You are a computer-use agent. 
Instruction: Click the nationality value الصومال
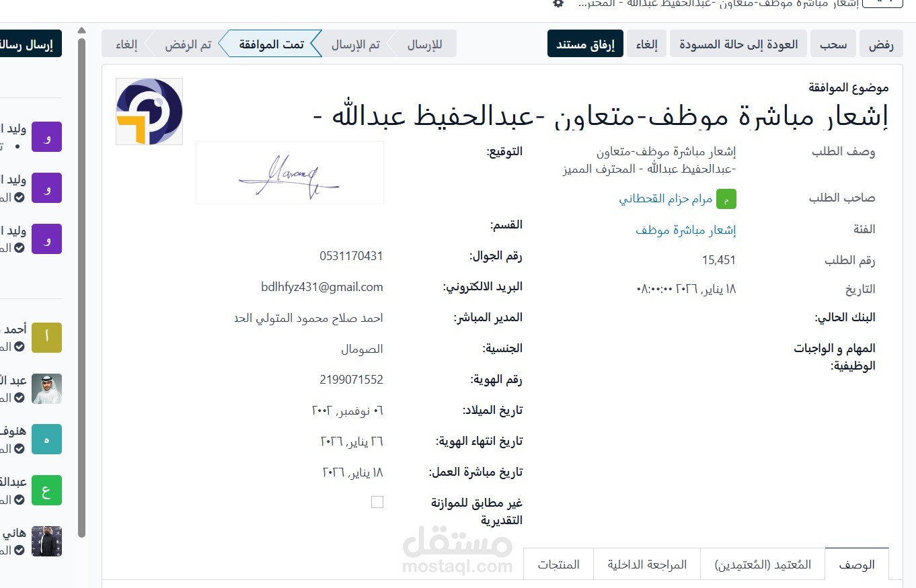[362, 349]
